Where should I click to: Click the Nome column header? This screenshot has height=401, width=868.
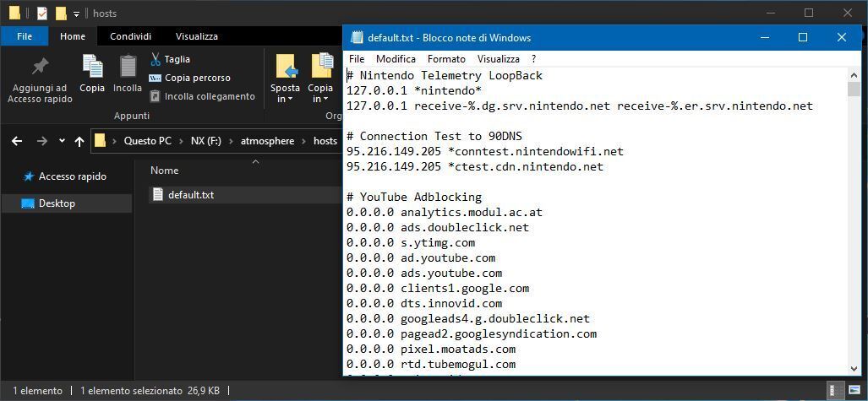[x=164, y=171]
